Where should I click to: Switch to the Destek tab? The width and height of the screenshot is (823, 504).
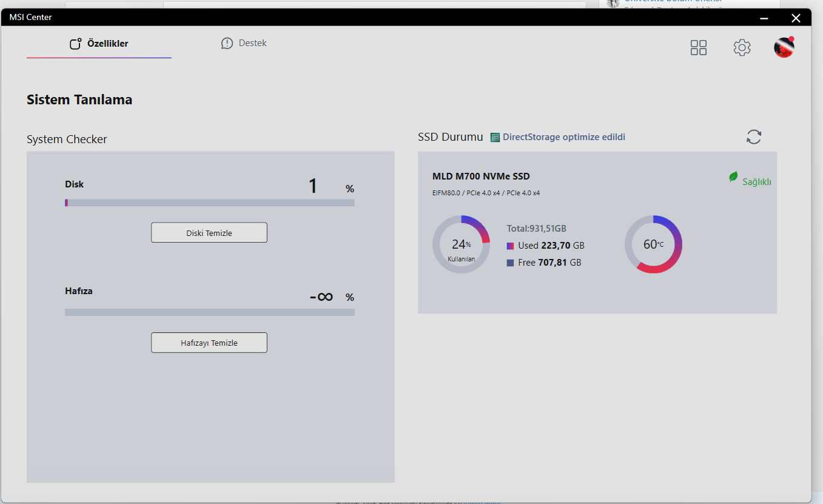pos(244,43)
